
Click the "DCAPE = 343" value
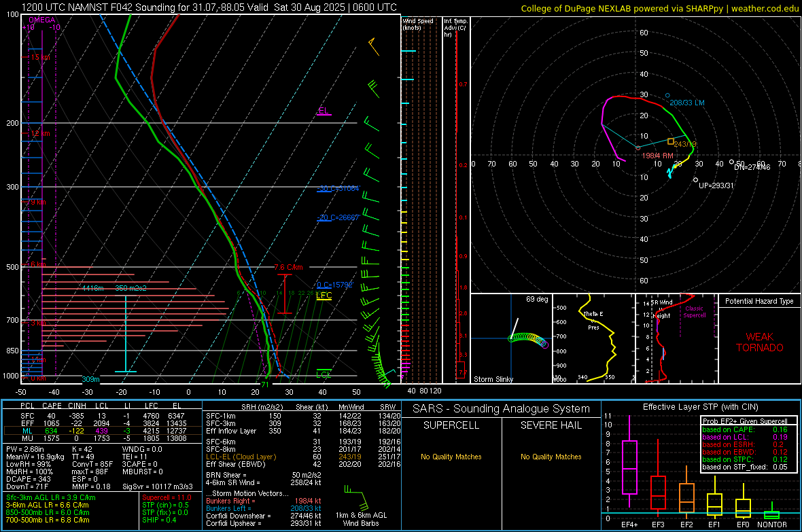(x=28, y=479)
